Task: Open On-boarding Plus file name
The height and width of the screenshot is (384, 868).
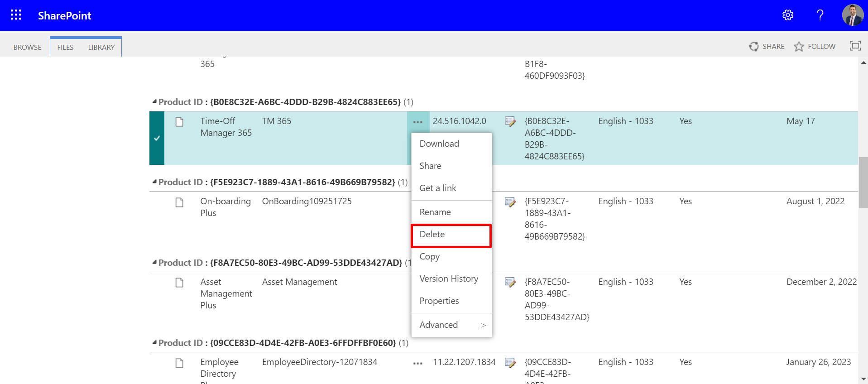Action: tap(225, 207)
